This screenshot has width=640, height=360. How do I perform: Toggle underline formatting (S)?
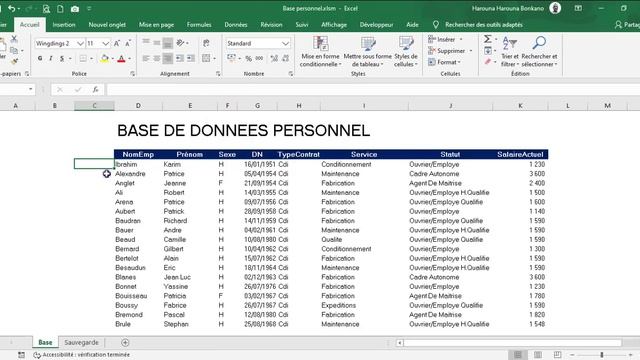click(x=62, y=58)
